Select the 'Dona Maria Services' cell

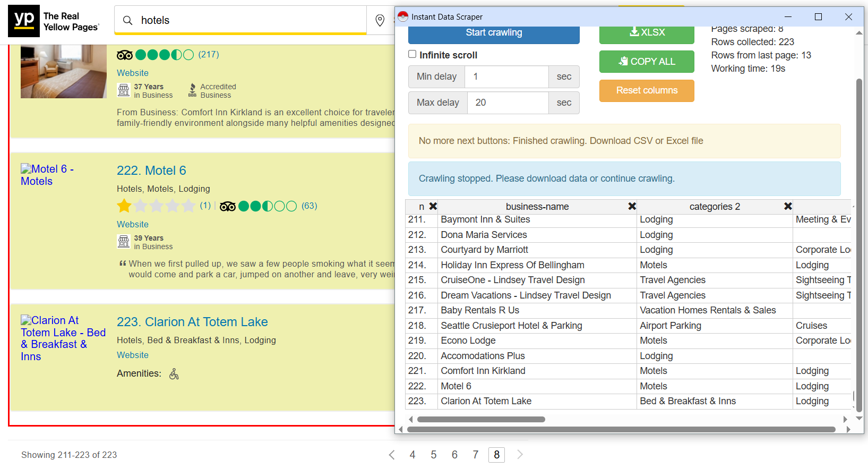point(537,235)
